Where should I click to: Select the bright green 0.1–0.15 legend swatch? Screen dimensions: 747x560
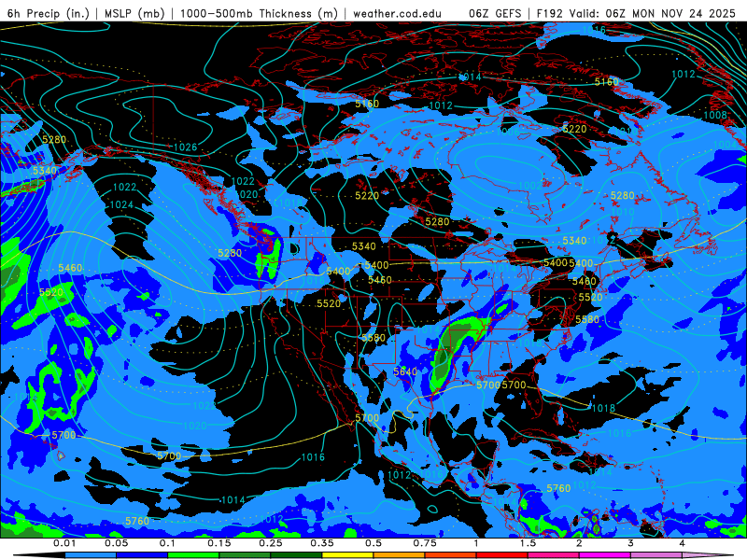coord(193,555)
